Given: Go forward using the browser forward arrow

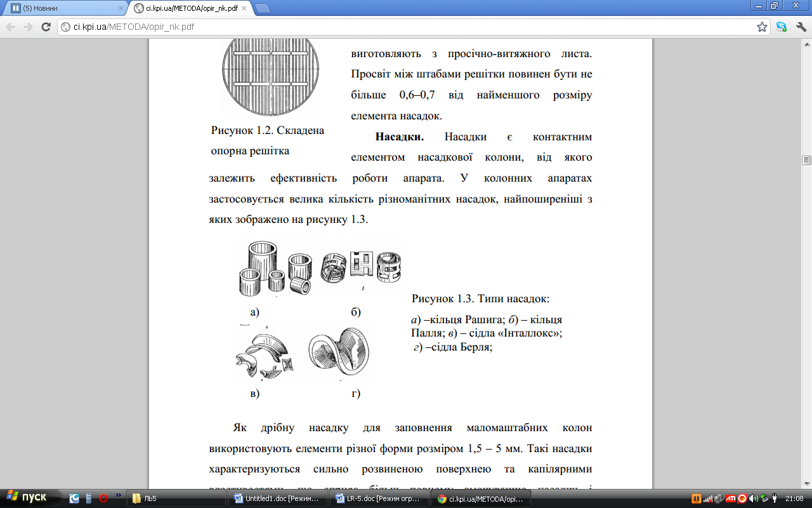Looking at the screenshot, I should [x=28, y=27].
